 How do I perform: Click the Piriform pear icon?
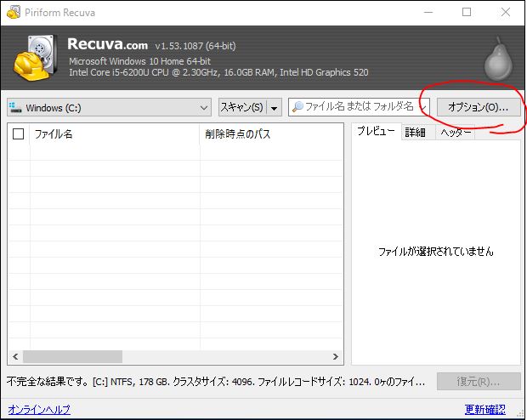[498, 60]
